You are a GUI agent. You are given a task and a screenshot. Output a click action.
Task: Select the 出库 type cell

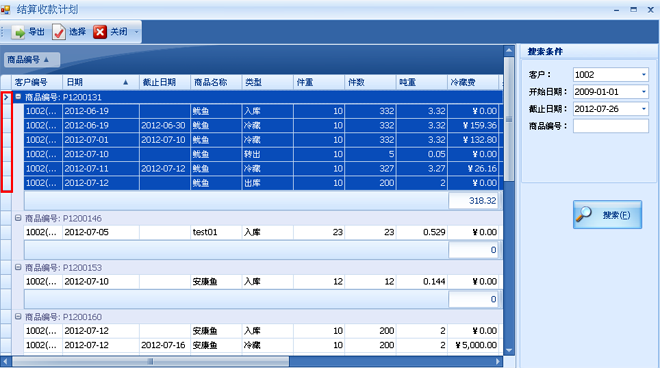click(268, 183)
